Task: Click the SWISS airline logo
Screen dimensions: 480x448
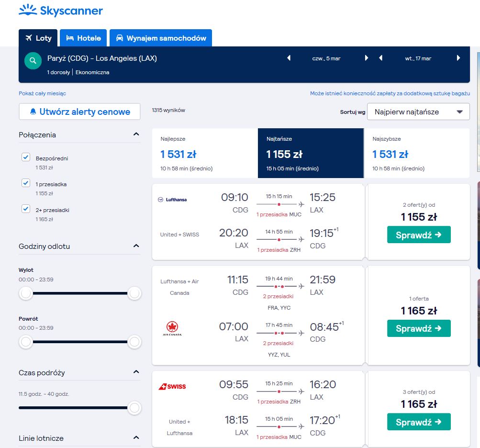Action: coord(172,386)
